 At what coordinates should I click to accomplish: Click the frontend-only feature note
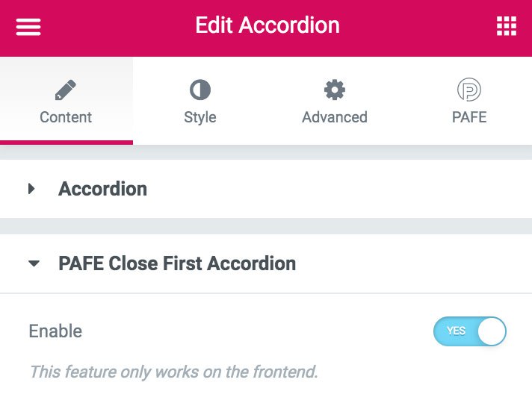pos(173,372)
